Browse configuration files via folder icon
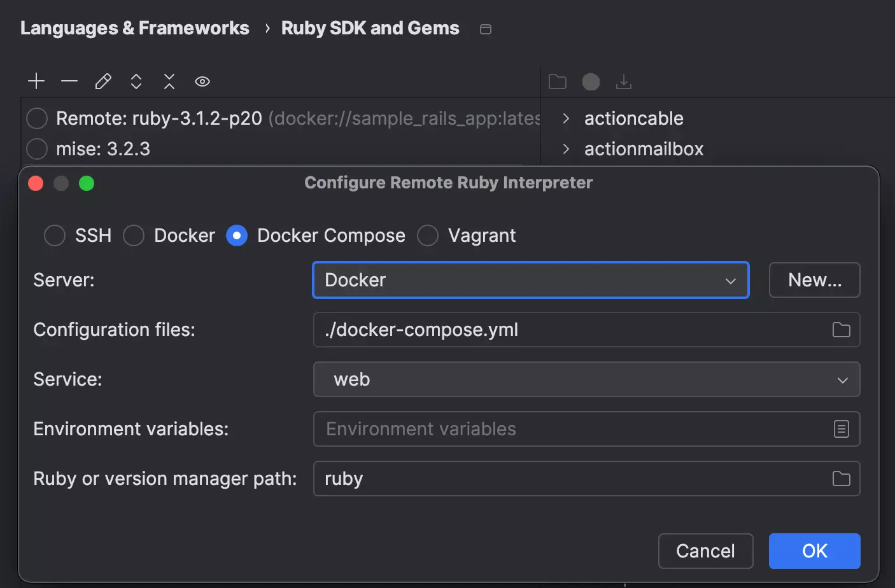 [841, 330]
